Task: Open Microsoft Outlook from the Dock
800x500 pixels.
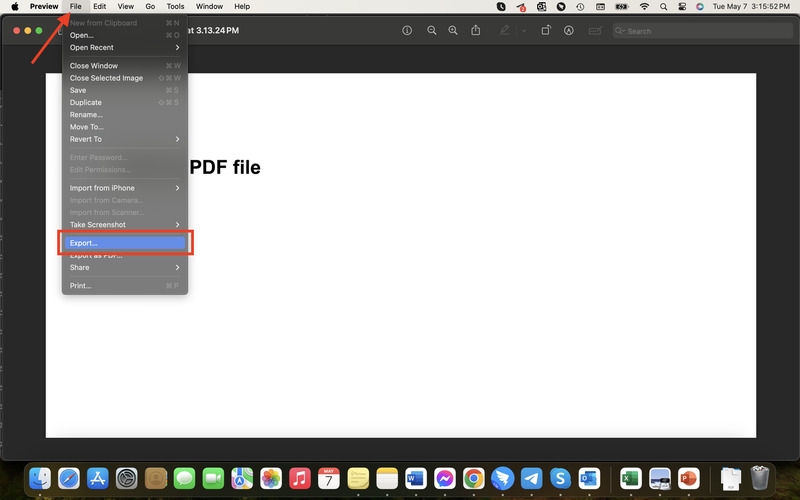Action: tap(589, 479)
